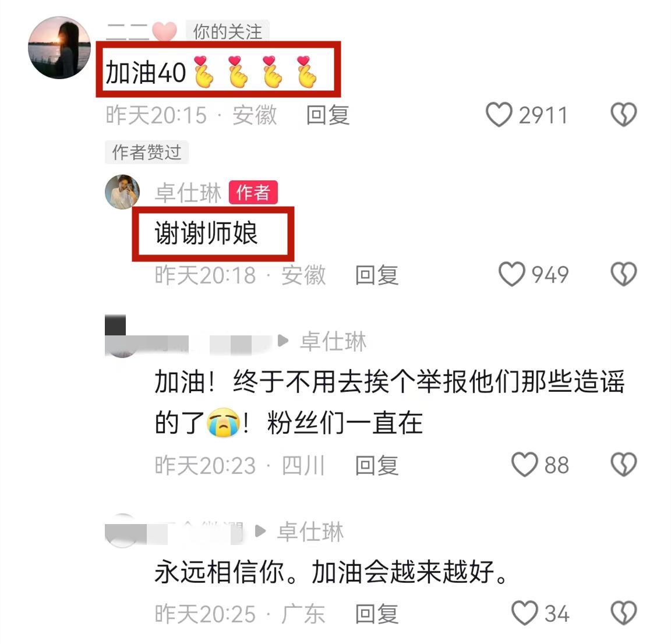Reply to the 20:25 Guangdong comment

(377, 614)
